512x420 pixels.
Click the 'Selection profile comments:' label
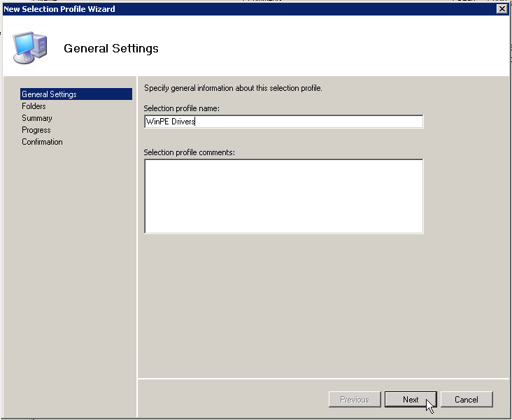(189, 152)
